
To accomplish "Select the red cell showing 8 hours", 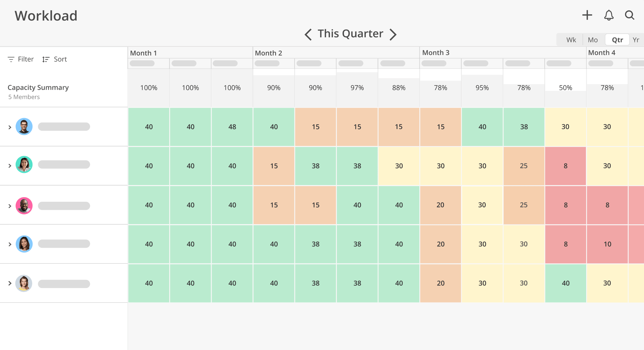I will tap(565, 166).
